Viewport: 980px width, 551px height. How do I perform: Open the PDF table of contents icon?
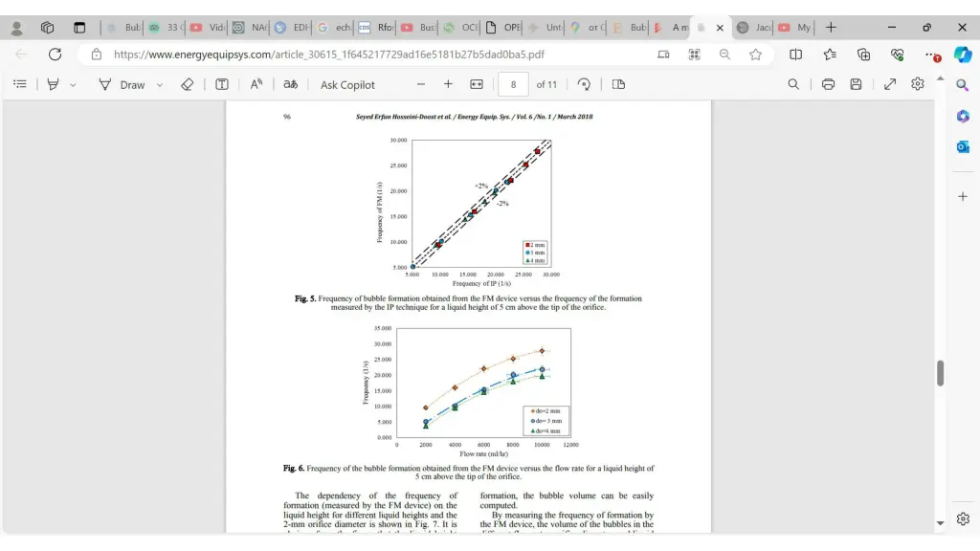tap(20, 84)
